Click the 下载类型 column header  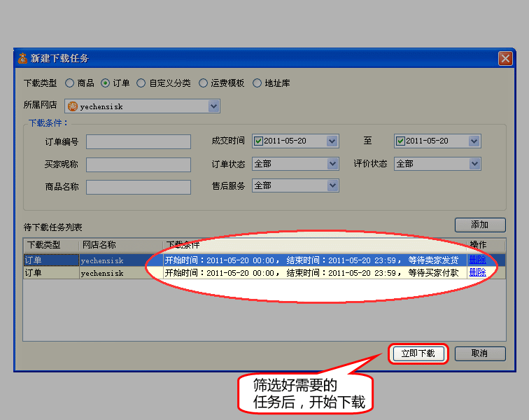51,245
